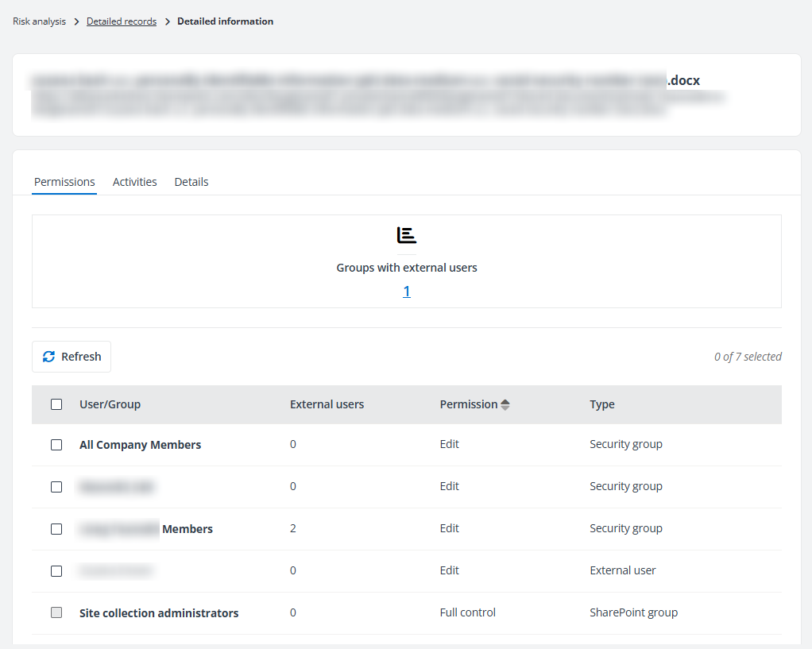Open the Details tab
The height and width of the screenshot is (649, 812).
[x=191, y=182]
